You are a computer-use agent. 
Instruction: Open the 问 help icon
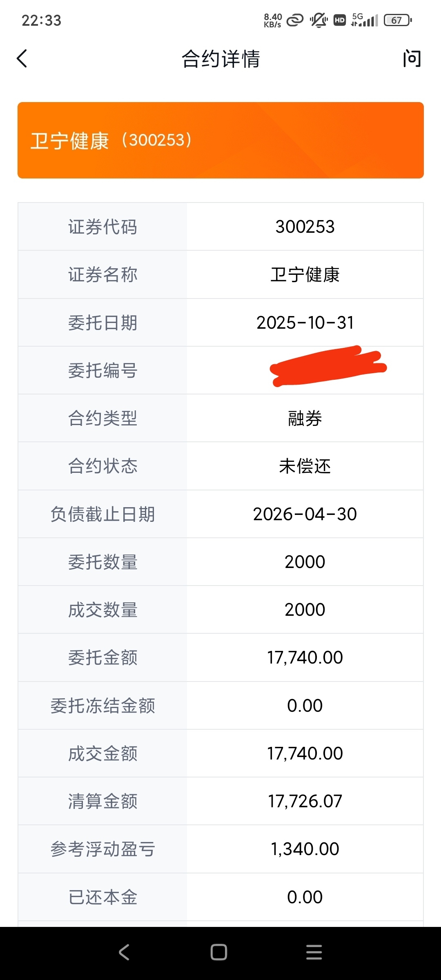point(412,59)
